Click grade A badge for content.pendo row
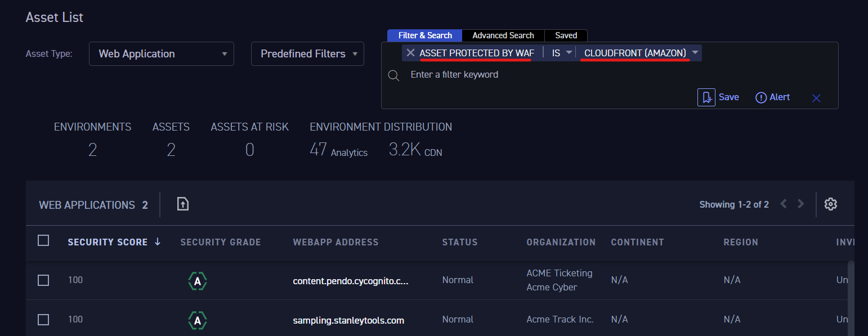 [x=198, y=281]
